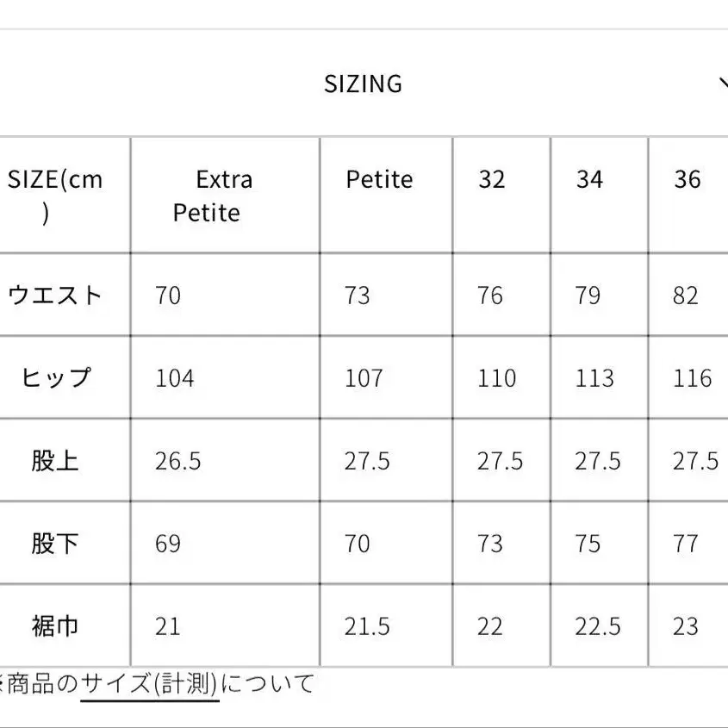Viewport: 728px width, 728px height.
Task: Click the 股上 row label
Action: click(x=55, y=461)
